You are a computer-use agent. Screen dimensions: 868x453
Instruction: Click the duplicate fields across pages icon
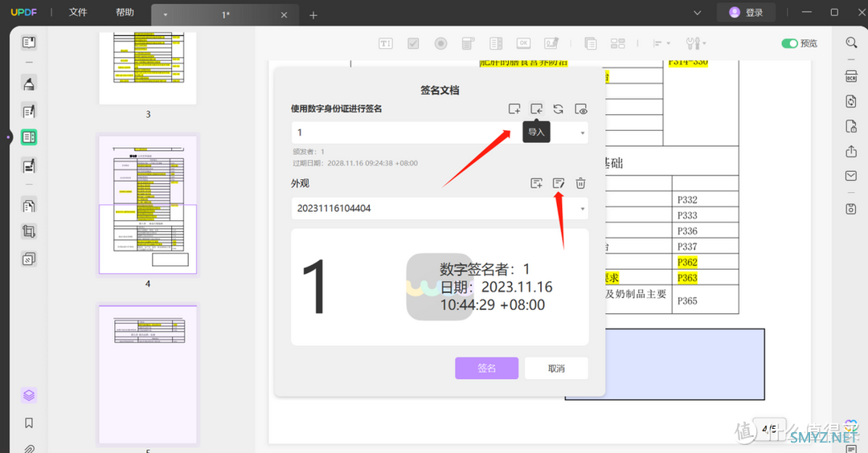click(591, 43)
